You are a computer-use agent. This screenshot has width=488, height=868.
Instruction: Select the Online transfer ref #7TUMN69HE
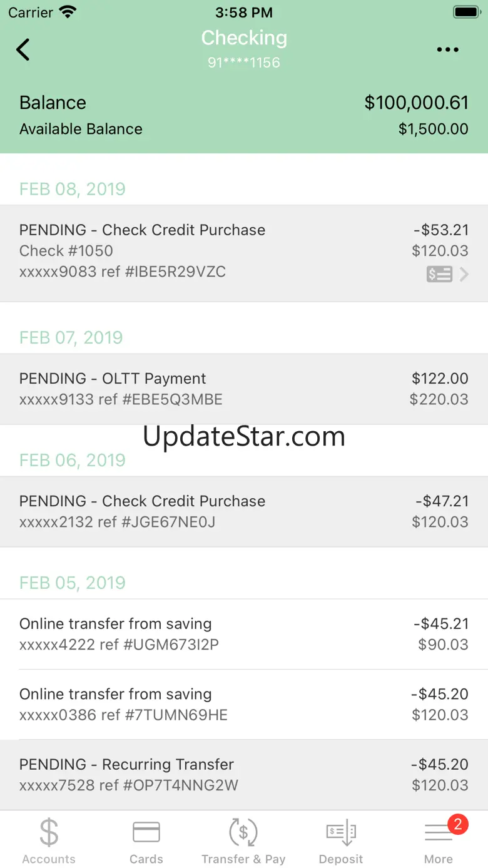(x=244, y=704)
